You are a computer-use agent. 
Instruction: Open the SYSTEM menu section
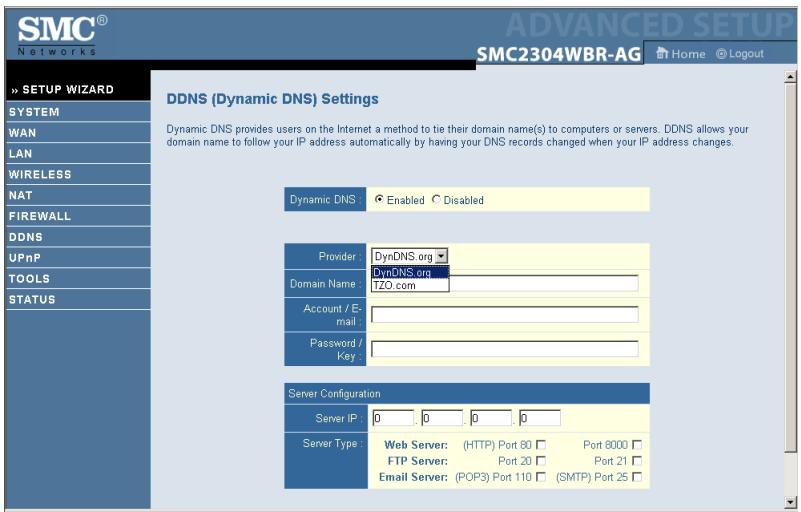click(78, 112)
